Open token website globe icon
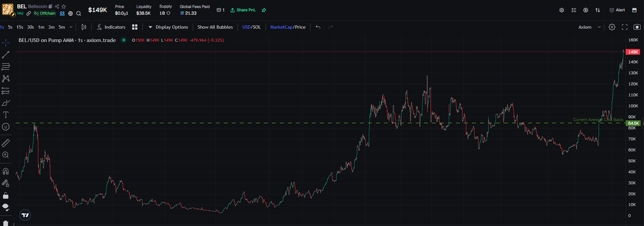The height and width of the screenshot is (226, 644). [71, 13]
